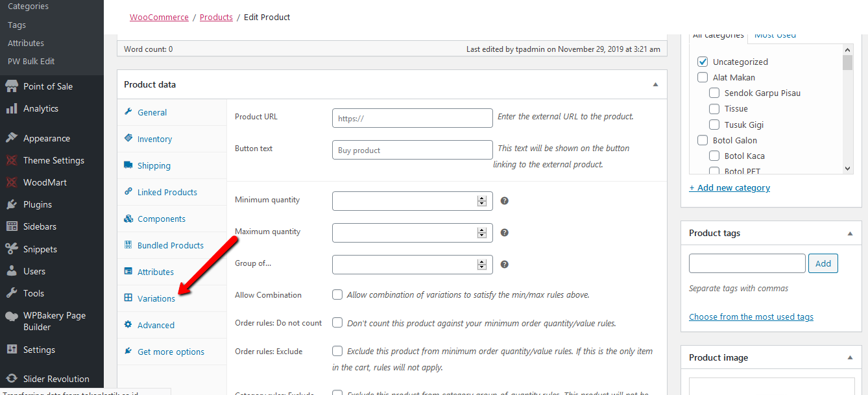Screen dimensions: 868x395
Task: Enable the Allow Combination checkbox
Action: (x=337, y=294)
